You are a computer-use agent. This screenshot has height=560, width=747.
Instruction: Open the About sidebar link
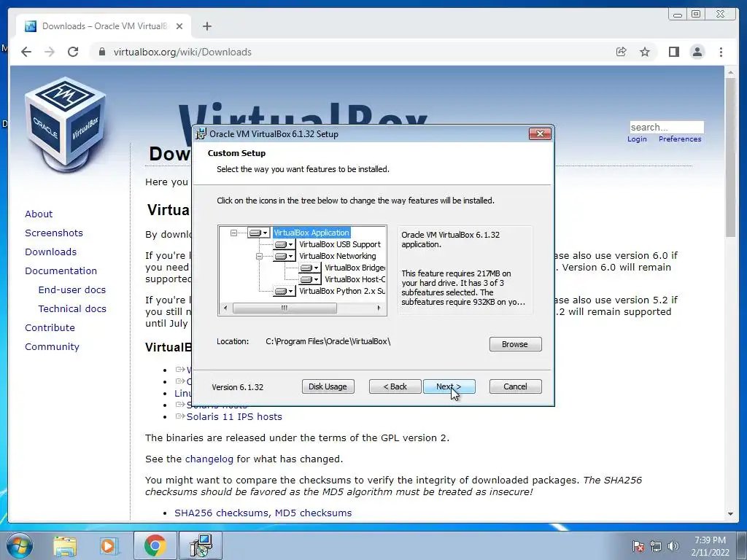(39, 214)
